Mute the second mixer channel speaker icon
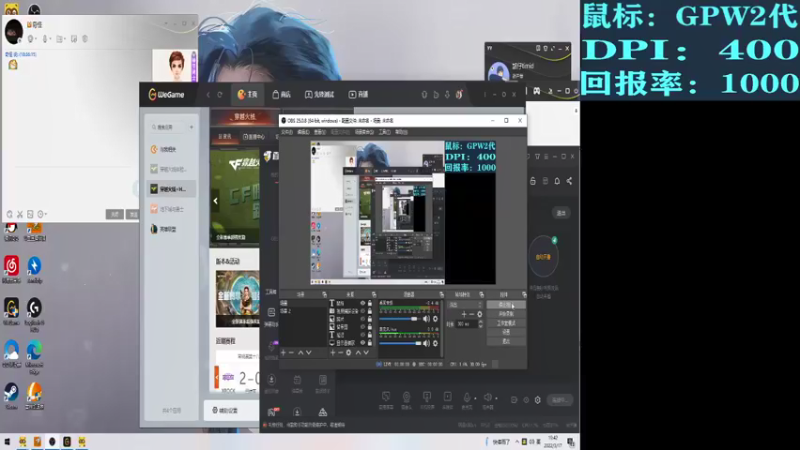800x450 pixels. click(426, 343)
